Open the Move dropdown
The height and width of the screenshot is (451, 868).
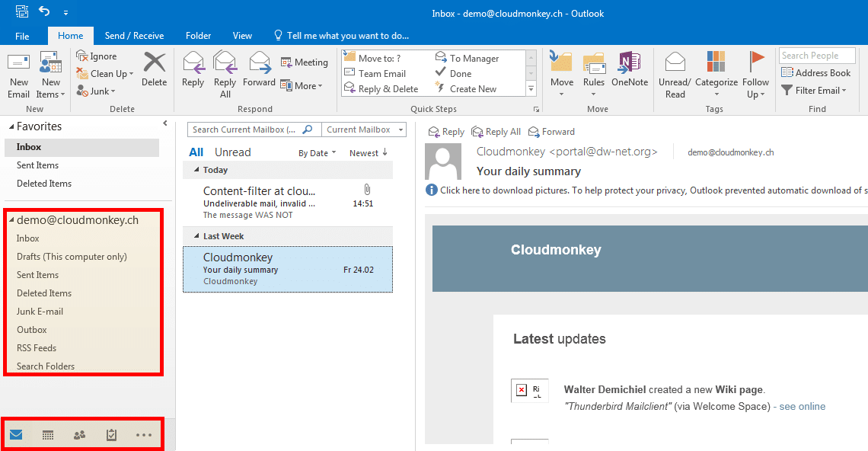point(561,74)
